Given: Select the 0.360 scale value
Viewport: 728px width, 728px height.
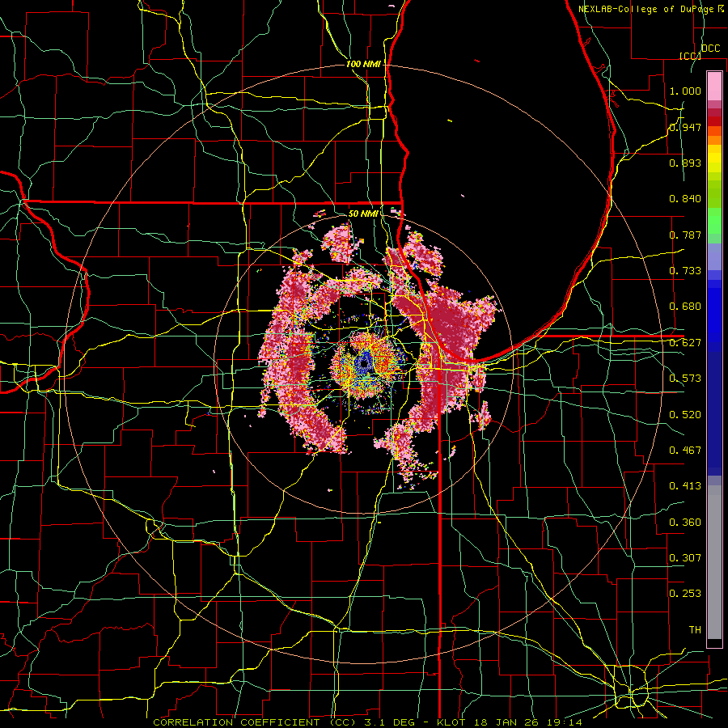Looking at the screenshot, I should tap(685, 523).
